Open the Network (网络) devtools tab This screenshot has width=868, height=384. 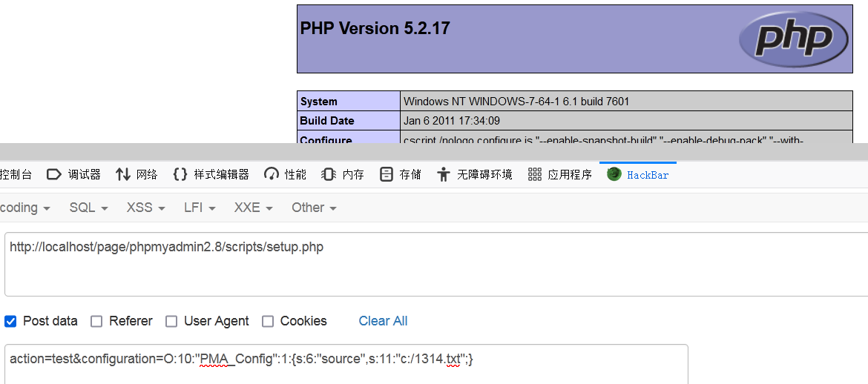coord(137,175)
